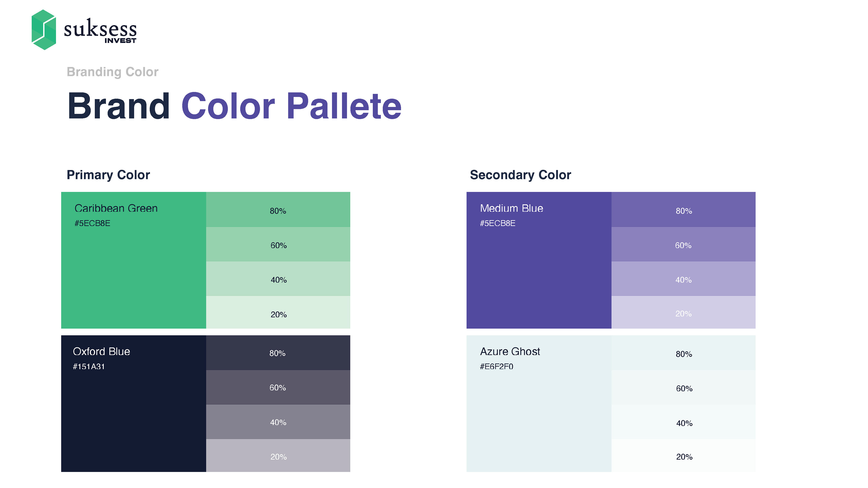Click the Secondary Color section heading

click(x=520, y=175)
